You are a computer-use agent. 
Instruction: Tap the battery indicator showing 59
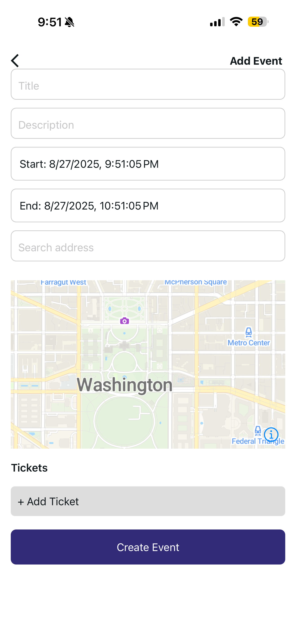tap(258, 22)
